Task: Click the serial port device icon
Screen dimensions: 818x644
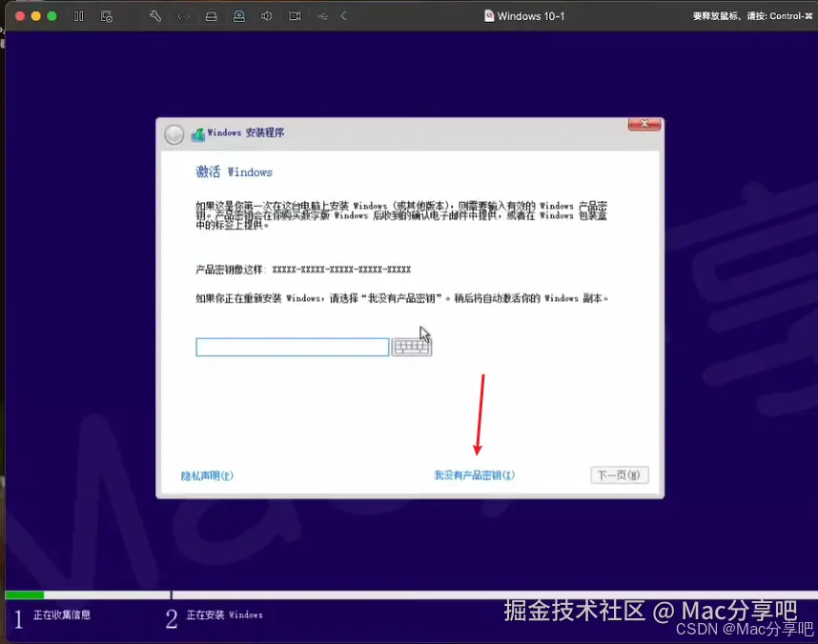Action: point(185,16)
